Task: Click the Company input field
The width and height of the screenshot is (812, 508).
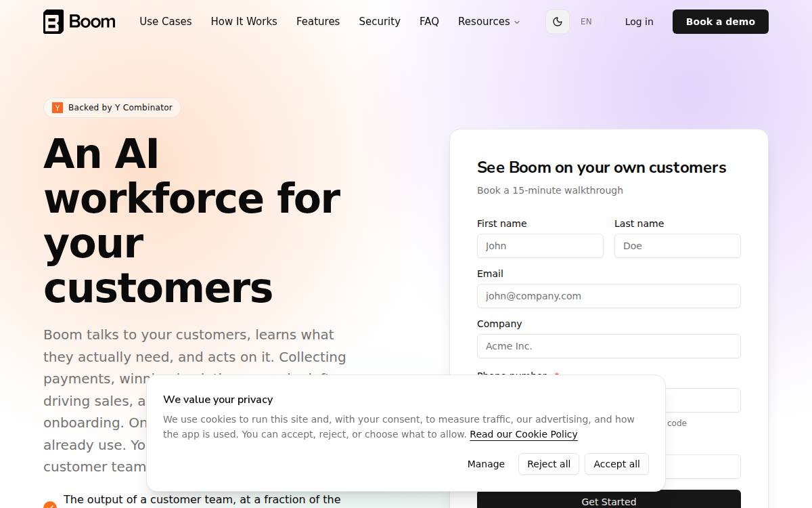Action: (609, 346)
